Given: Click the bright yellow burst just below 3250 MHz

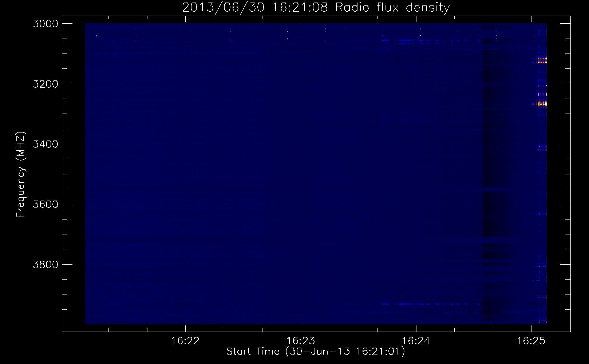Looking at the screenshot, I should (540, 104).
